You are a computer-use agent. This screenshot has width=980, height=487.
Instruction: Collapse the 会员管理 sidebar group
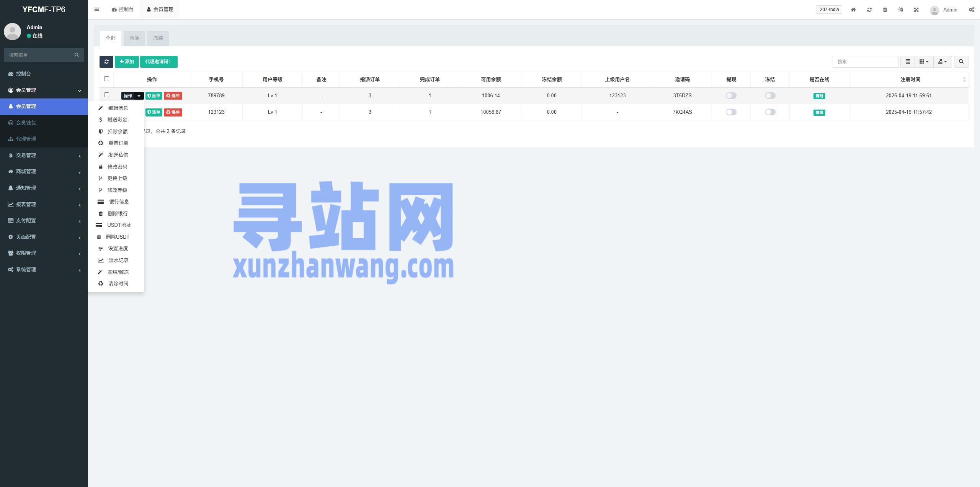(44, 90)
